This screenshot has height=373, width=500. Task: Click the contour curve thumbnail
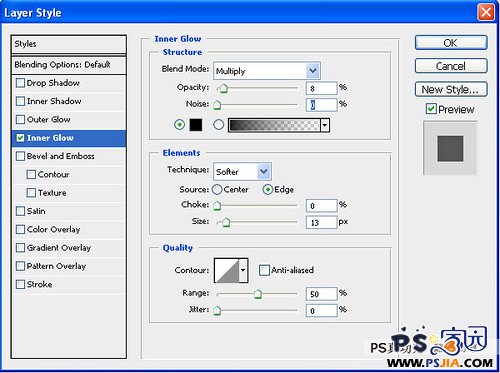227,270
